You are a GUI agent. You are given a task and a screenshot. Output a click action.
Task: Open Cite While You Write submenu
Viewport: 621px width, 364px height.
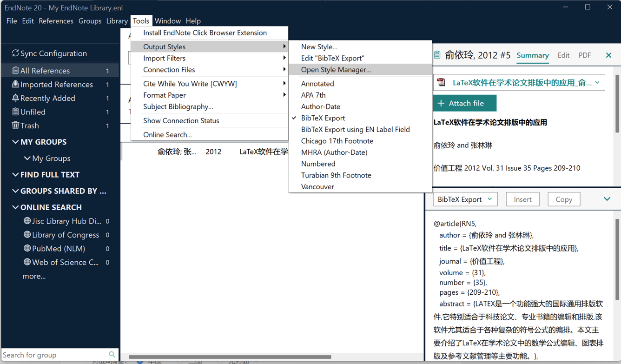pyautogui.click(x=209, y=84)
